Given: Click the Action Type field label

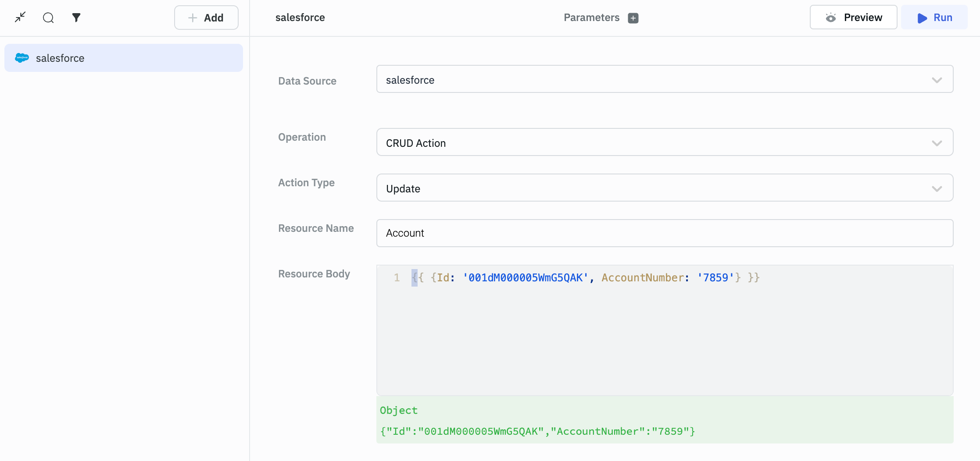Looking at the screenshot, I should [306, 183].
